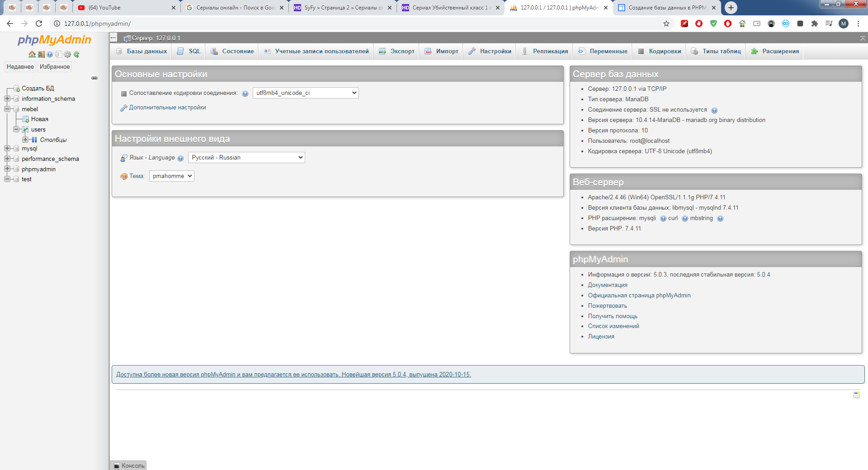Open theme dropdown pmahomme
The image size is (868, 470).
172,176
